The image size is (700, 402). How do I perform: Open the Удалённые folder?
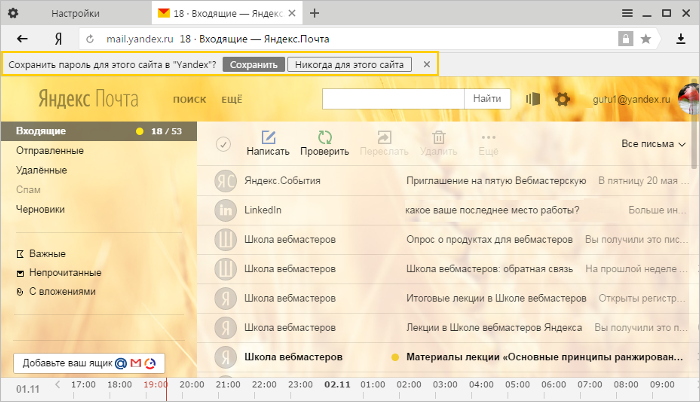pos(42,170)
